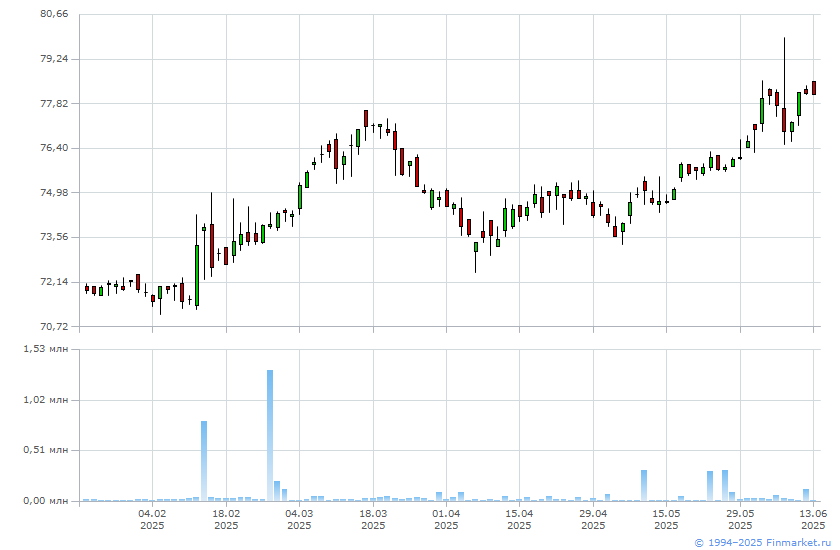Screen dimensions: 840x550
Task: Click the 15.04 2025 date label
Action: pos(519,519)
